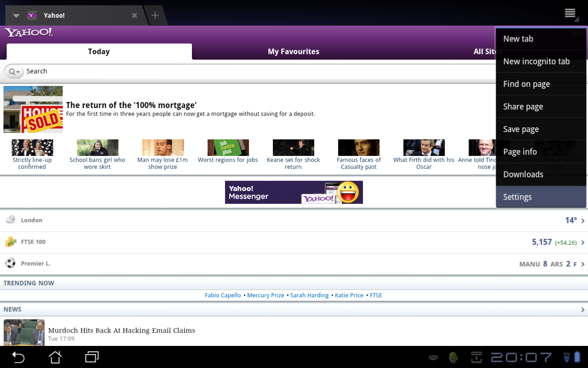Switch to the My Favourites tab
The width and height of the screenshot is (588, 368).
[x=294, y=52]
